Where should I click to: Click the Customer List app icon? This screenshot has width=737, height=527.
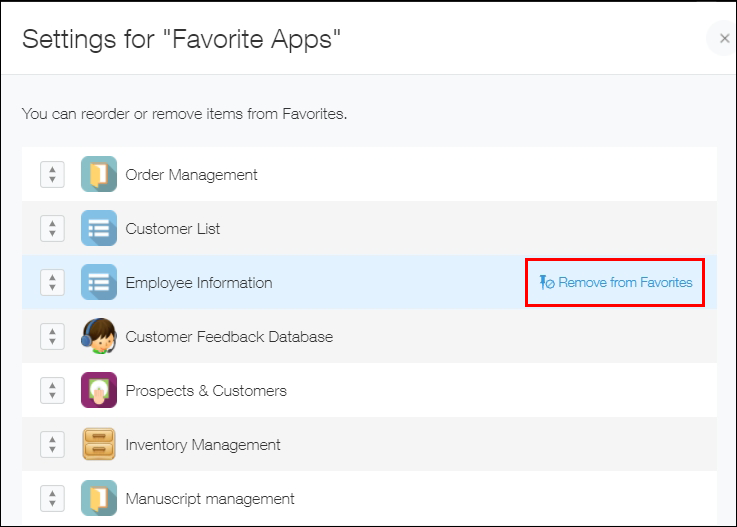[99, 229]
